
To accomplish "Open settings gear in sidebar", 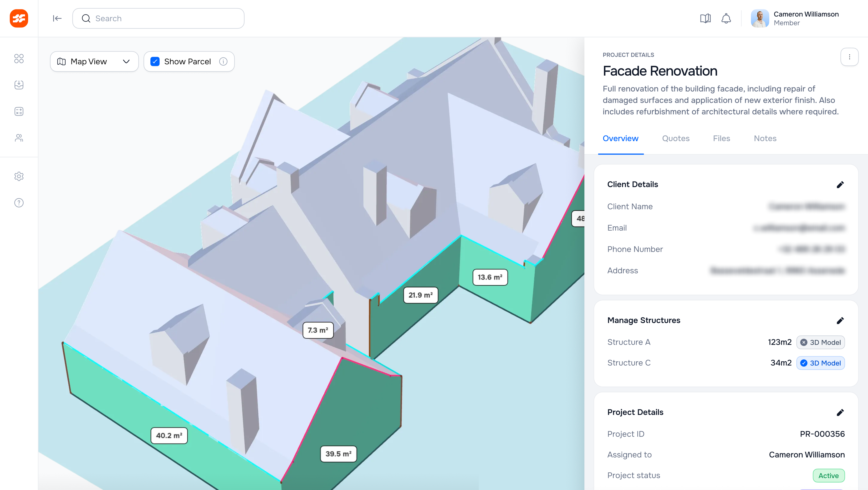I will pyautogui.click(x=19, y=176).
